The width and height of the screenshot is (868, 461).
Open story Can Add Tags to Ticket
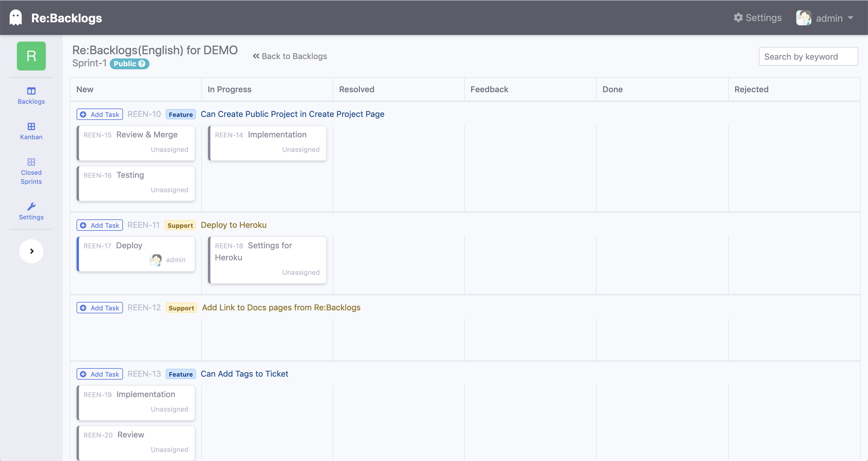pos(244,374)
